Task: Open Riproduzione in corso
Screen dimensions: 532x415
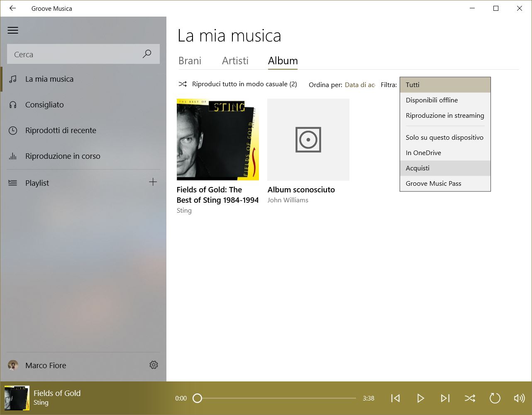Action: [83, 156]
